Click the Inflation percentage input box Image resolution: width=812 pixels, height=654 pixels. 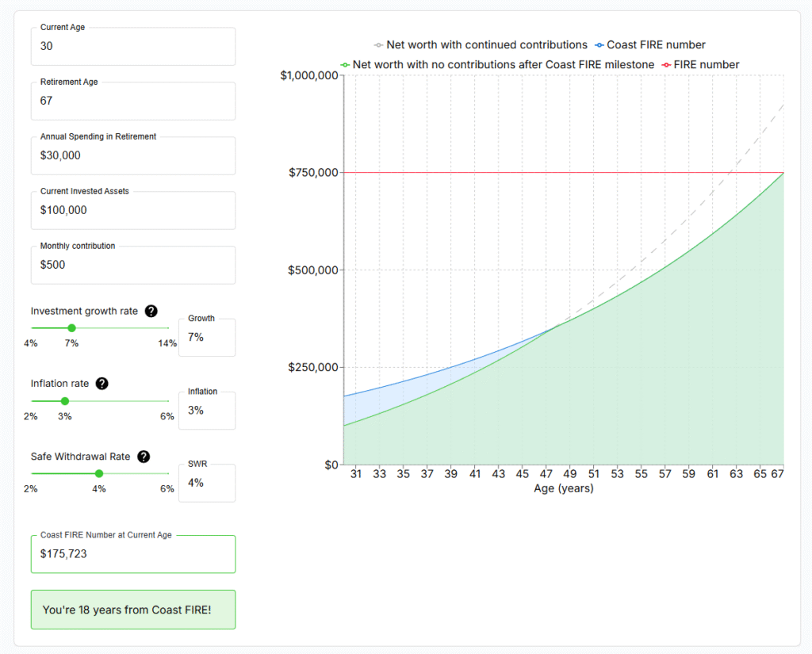click(x=206, y=411)
